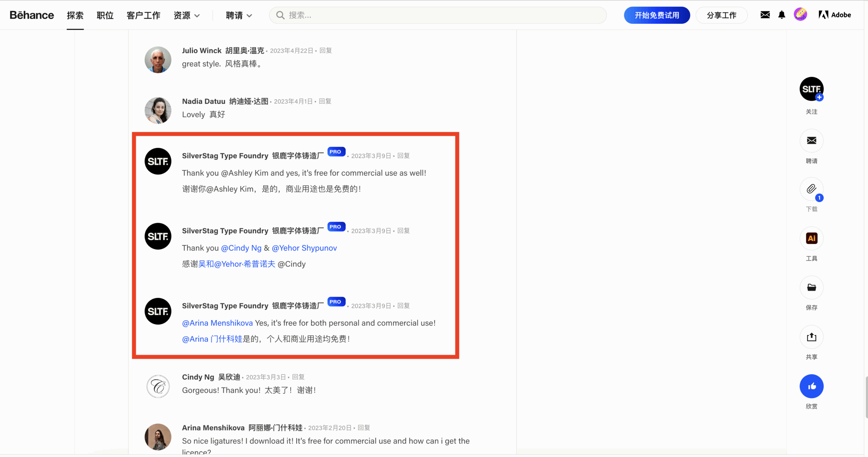868x457 pixels.
Task: Click the 共享 share icon
Action: [811, 337]
